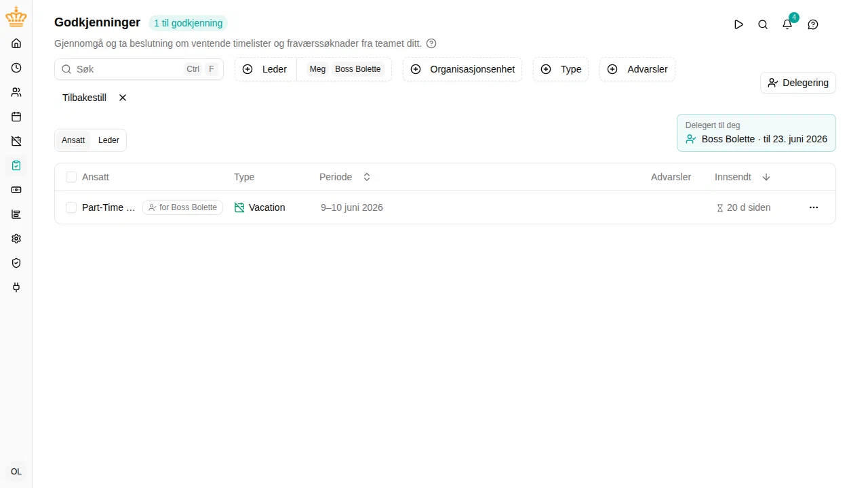Click the Delegert til deg Boss Bolette card
This screenshot has height=488, width=868.
[756, 133]
